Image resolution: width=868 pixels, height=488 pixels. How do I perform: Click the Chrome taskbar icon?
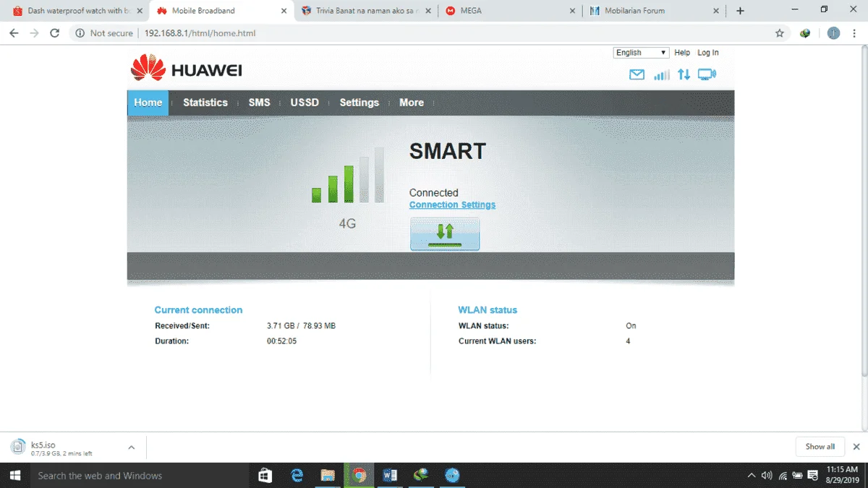(359, 476)
